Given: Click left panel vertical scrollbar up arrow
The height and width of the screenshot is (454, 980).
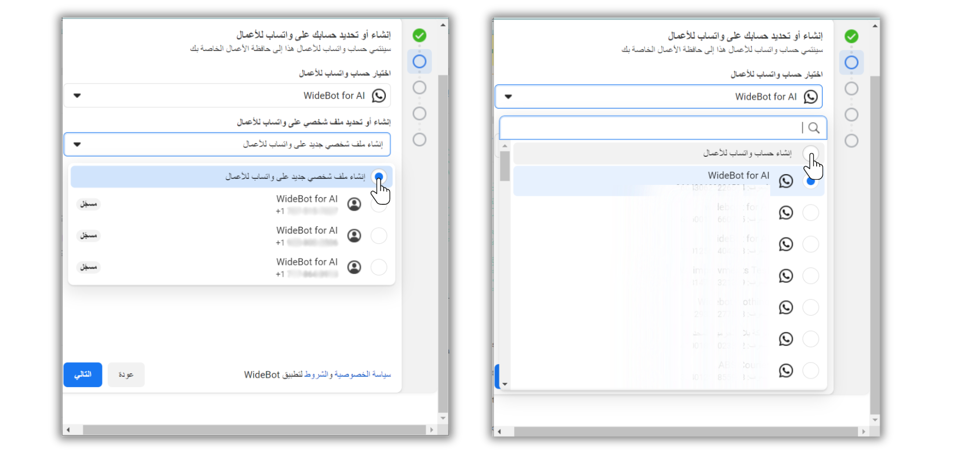Looking at the screenshot, I should (x=443, y=25).
